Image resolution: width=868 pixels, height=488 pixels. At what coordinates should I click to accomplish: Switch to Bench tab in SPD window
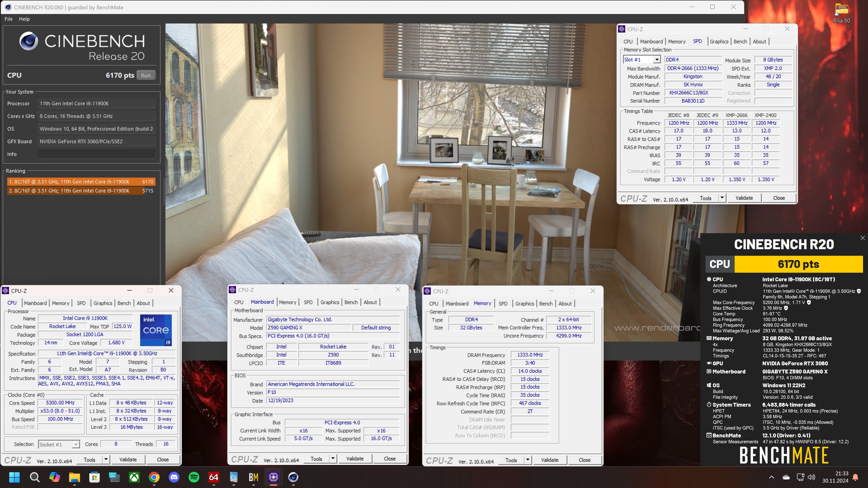tap(740, 41)
